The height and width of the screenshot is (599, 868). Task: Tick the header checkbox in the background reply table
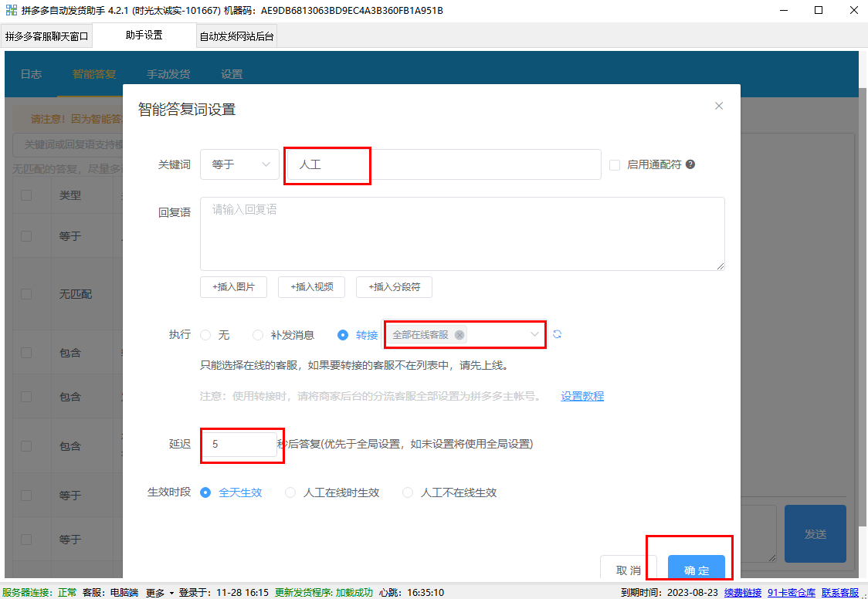tap(26, 195)
